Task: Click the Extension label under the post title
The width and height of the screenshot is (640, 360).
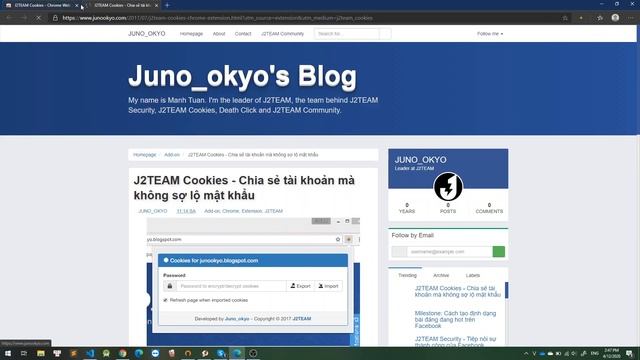Action: [252, 211]
